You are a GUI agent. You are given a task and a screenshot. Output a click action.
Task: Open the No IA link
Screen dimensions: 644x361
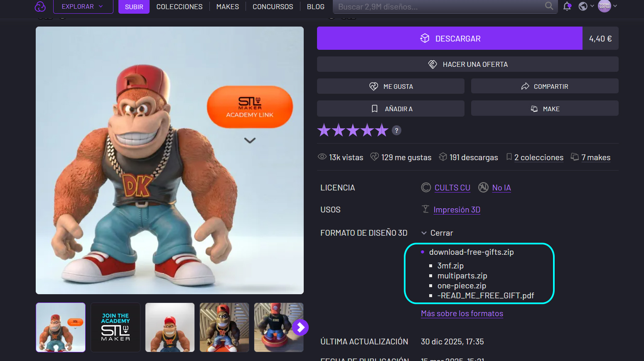point(501,188)
